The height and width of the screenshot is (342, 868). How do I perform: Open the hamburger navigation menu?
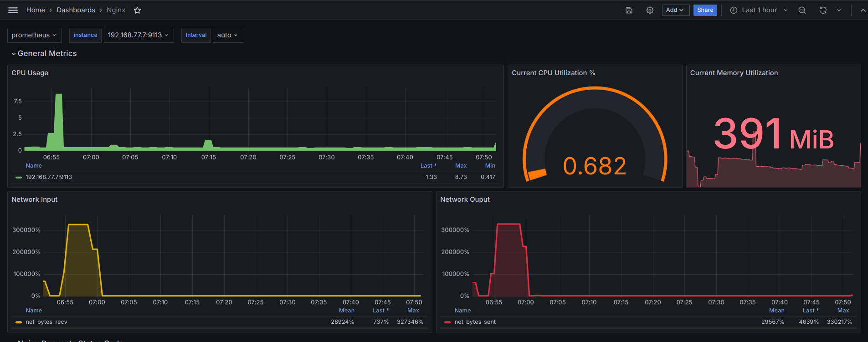[x=13, y=10]
